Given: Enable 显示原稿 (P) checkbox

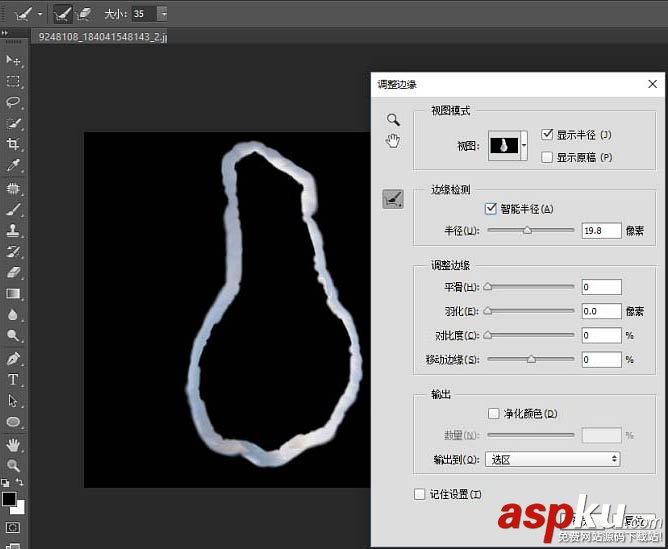Looking at the screenshot, I should click(547, 157).
